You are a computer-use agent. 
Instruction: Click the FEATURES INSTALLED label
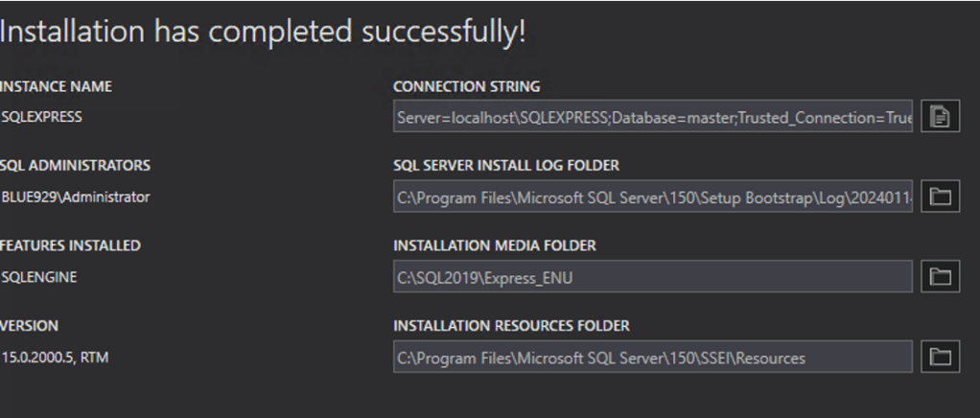tap(70, 245)
